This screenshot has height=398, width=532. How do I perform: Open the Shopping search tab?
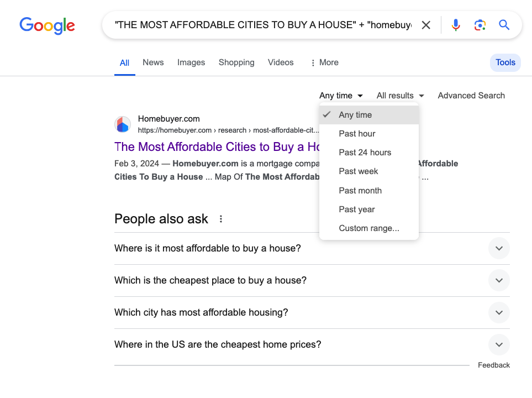[236, 62]
